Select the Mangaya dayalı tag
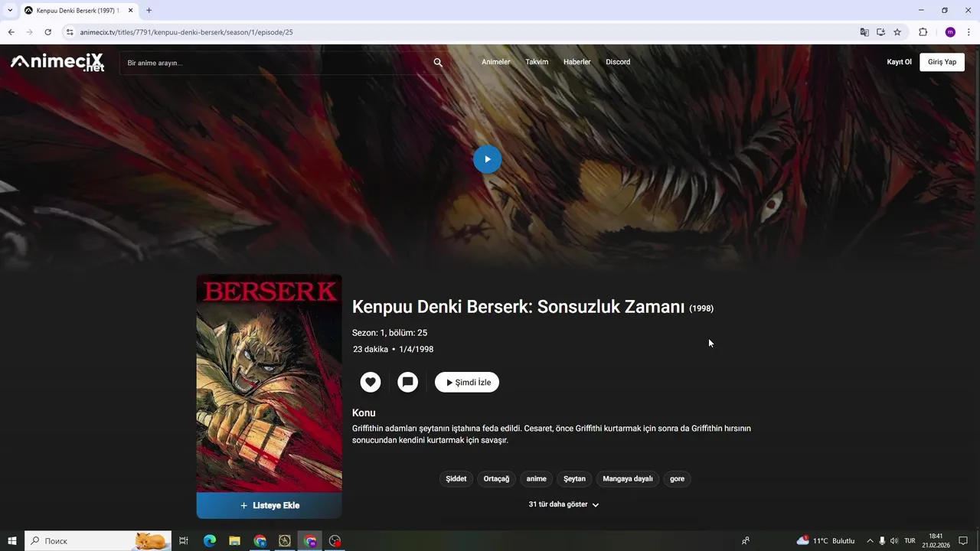The height and width of the screenshot is (551, 980). click(628, 479)
